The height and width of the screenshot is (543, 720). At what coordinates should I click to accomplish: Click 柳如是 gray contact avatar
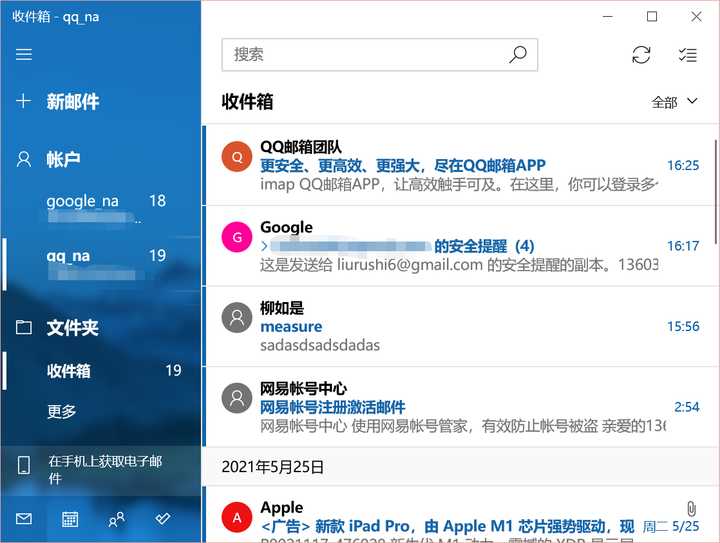click(x=237, y=317)
